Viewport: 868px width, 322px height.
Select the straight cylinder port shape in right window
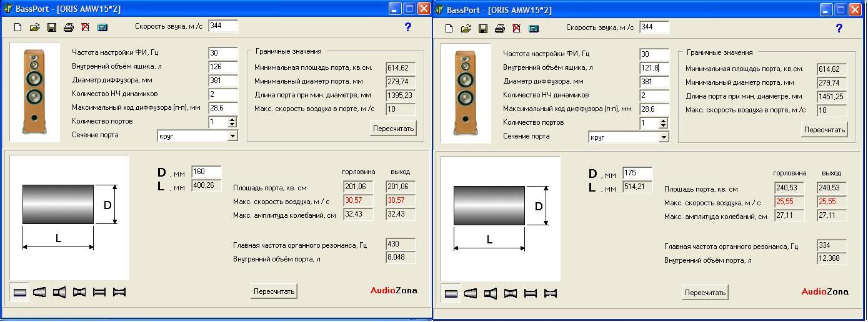point(451,293)
